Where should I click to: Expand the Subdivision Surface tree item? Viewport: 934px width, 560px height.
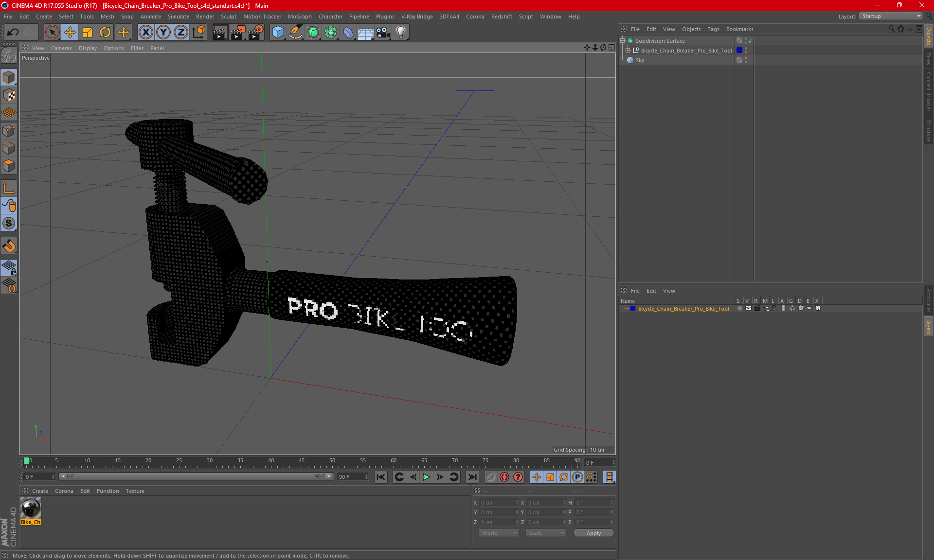pyautogui.click(x=622, y=41)
